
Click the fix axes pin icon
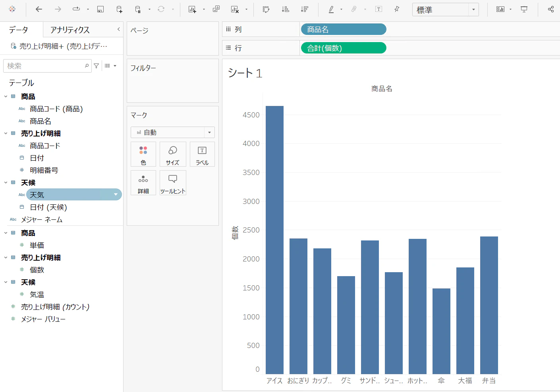pyautogui.click(x=397, y=9)
